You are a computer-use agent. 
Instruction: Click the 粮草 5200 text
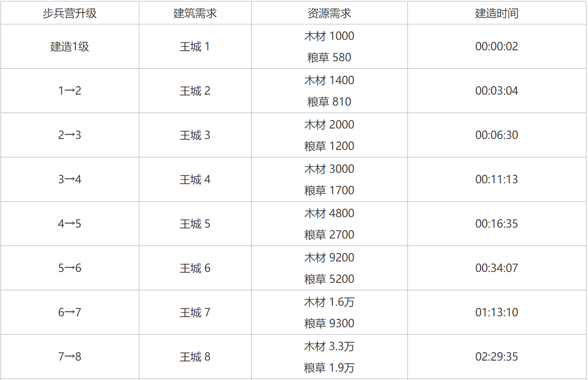329,279
